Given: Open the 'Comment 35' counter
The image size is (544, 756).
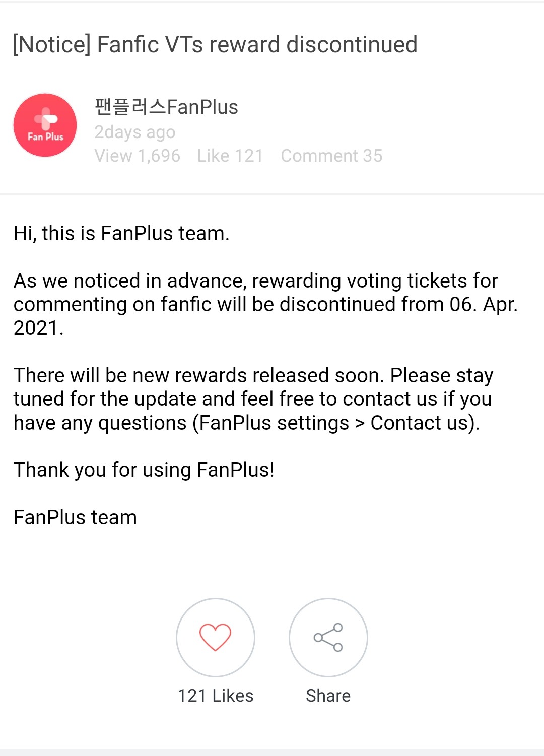Looking at the screenshot, I should pyautogui.click(x=331, y=156).
